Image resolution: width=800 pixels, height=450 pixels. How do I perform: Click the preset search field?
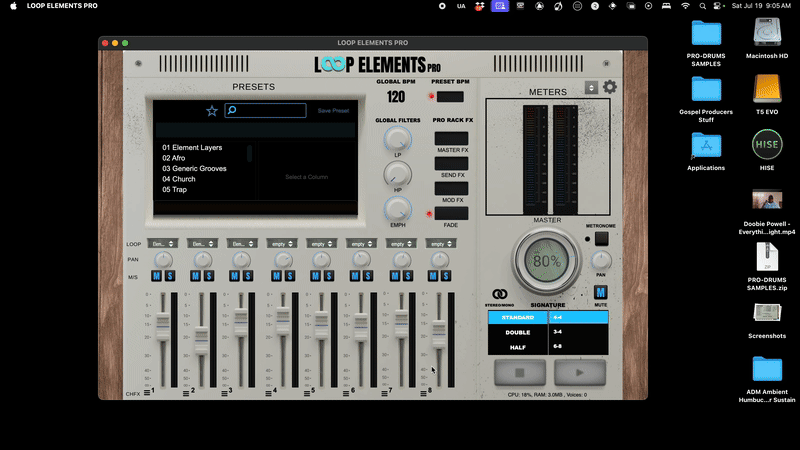[x=266, y=110]
